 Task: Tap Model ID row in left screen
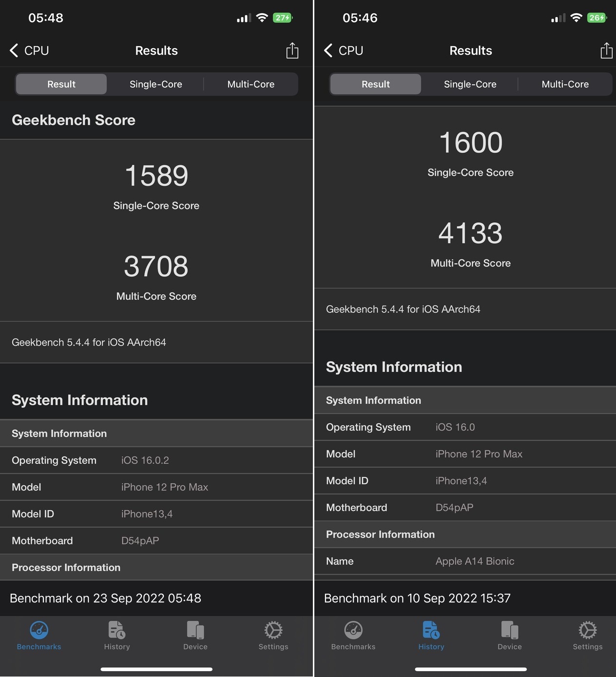pyautogui.click(x=156, y=514)
